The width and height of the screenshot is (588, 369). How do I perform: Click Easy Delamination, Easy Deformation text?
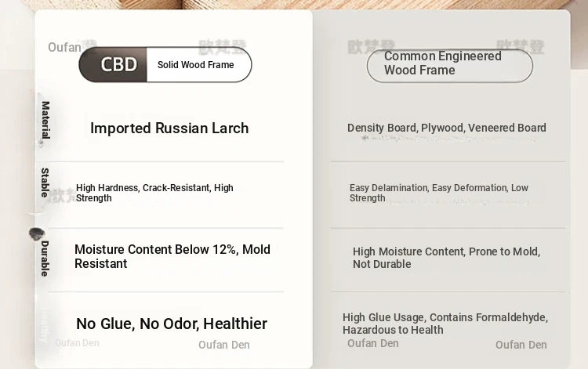point(438,193)
